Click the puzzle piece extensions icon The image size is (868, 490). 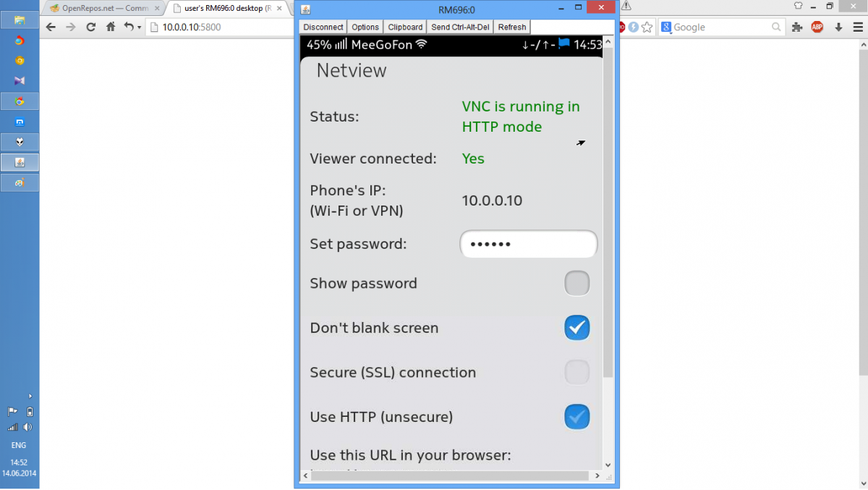tap(797, 28)
